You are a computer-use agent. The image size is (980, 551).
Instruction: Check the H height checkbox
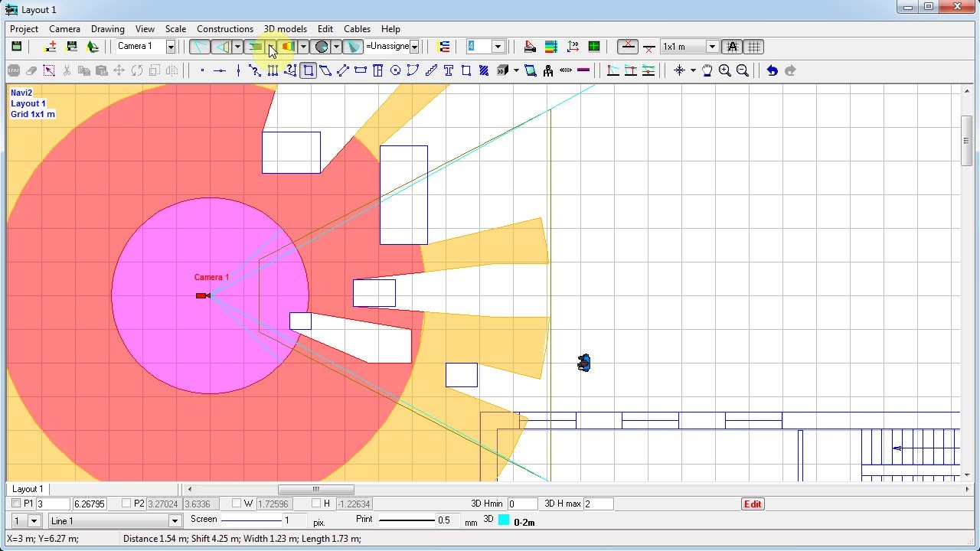click(x=316, y=504)
